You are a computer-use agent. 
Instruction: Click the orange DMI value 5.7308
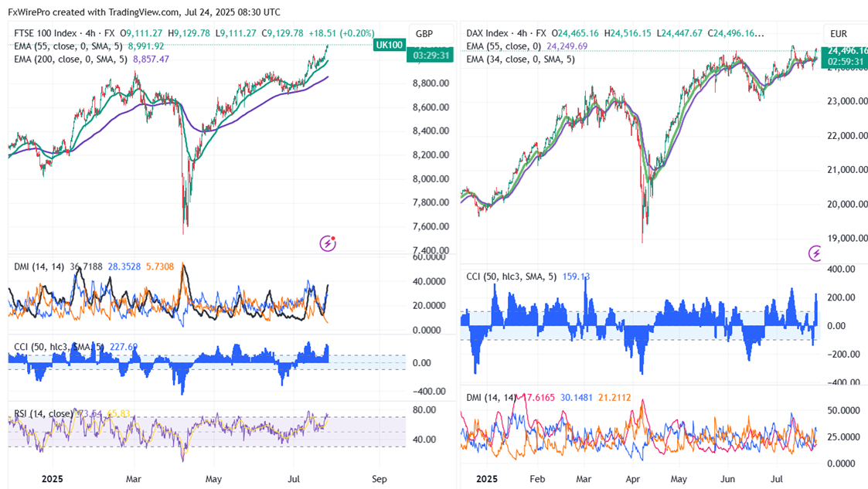[x=160, y=267]
